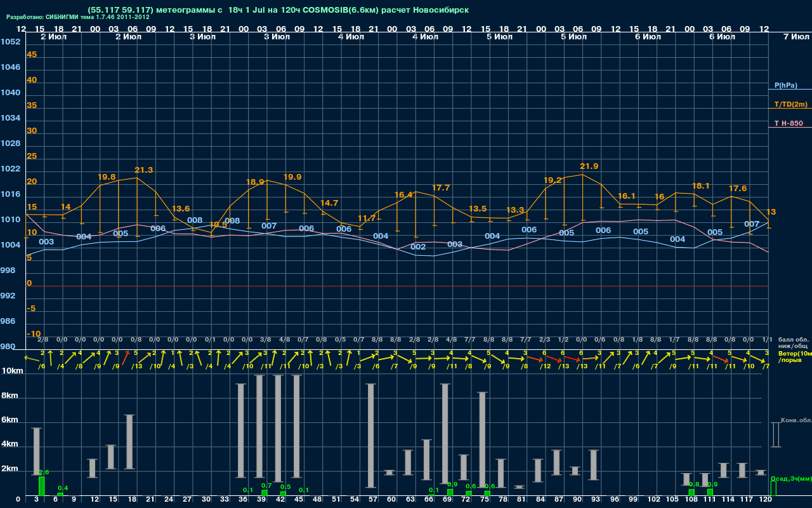Click the 18.1 temperature value
The height and width of the screenshot is (508, 812).
700,186
